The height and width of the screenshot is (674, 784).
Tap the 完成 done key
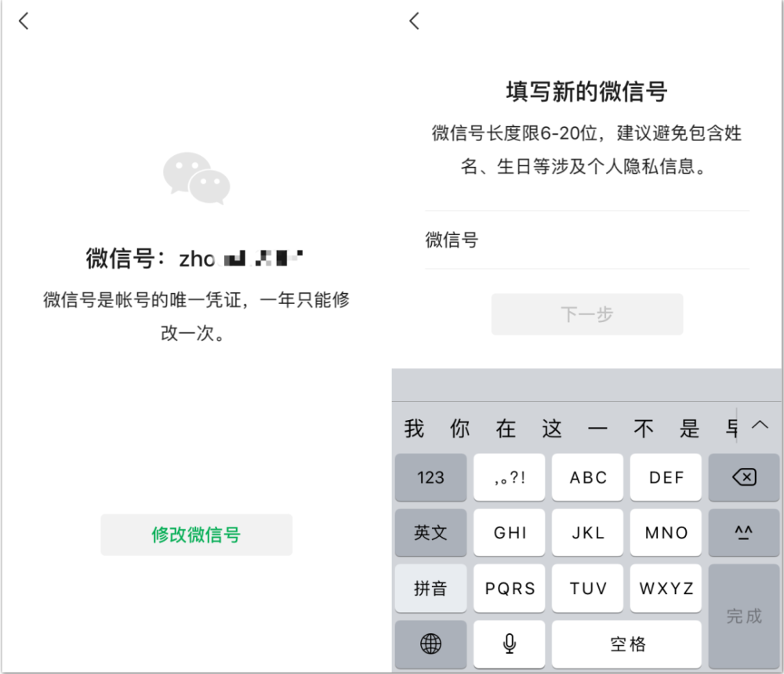point(745,616)
